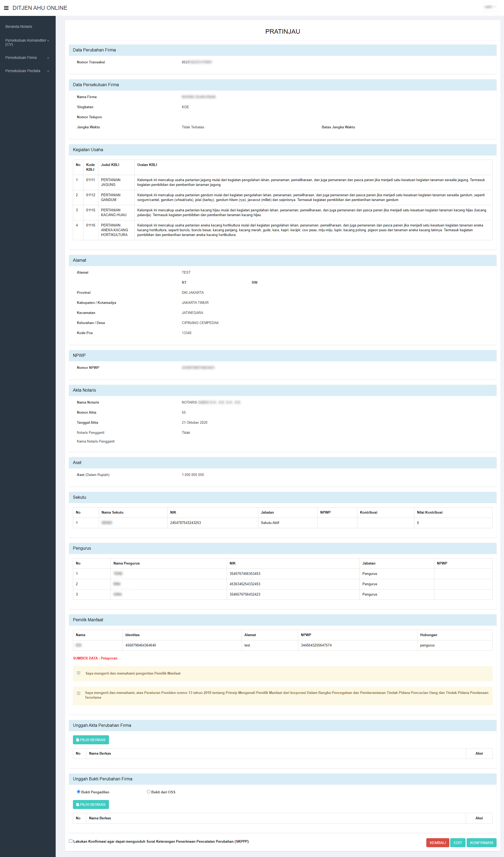Select the Bukti dari OSS radio button
Viewport: 504px width, 857px height.
pyautogui.click(x=149, y=792)
